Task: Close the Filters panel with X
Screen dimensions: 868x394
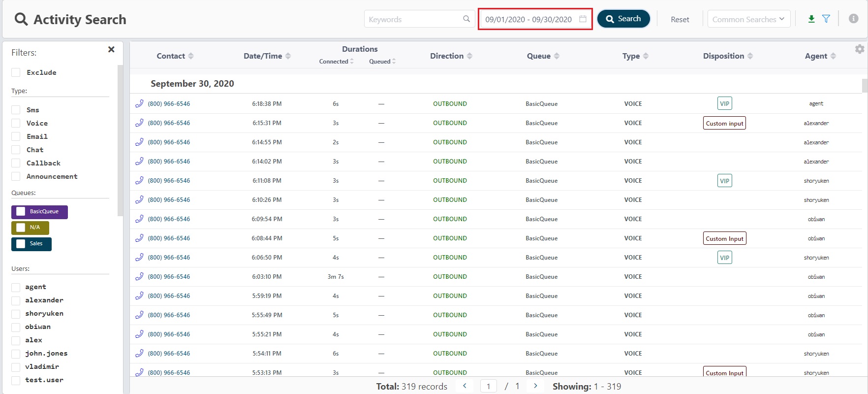Action: [111, 49]
